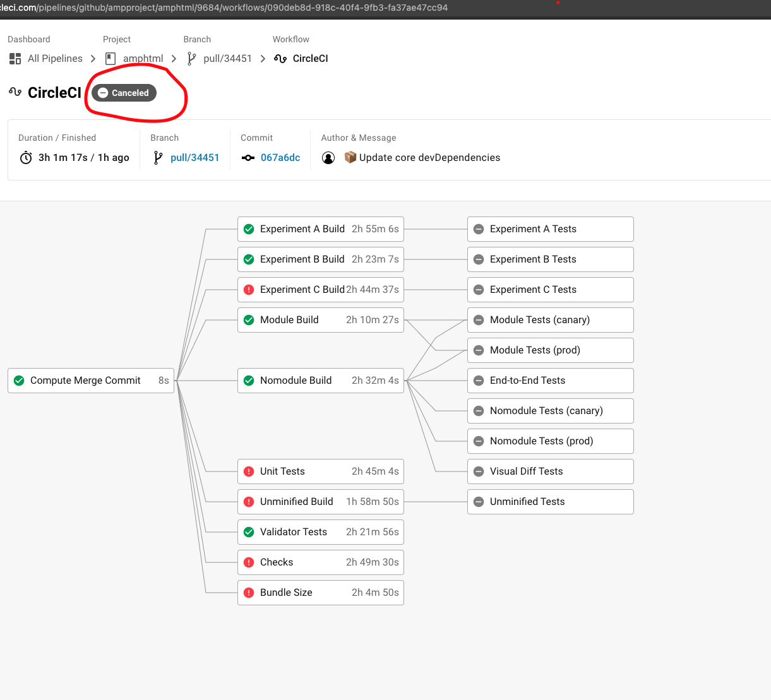771x700 pixels.
Task: Click green check icon on Validator Tests
Action: pos(249,532)
